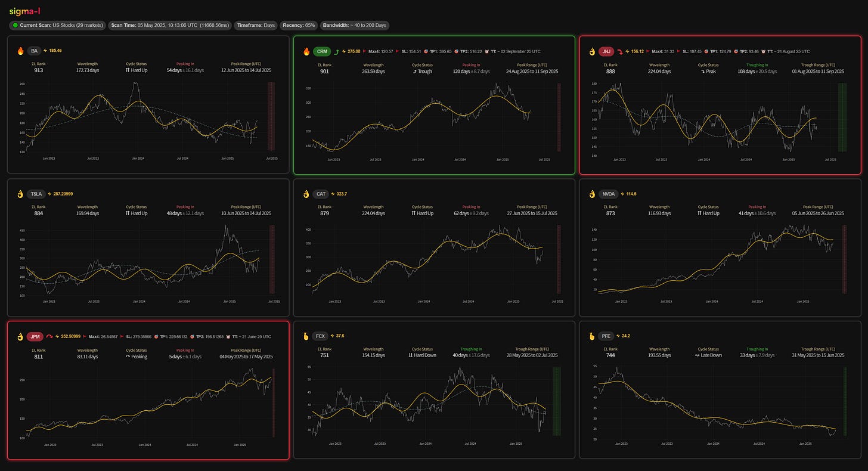The width and height of the screenshot is (868, 471).
Task: Open the red JNJ ticker pill
Action: [x=607, y=51]
